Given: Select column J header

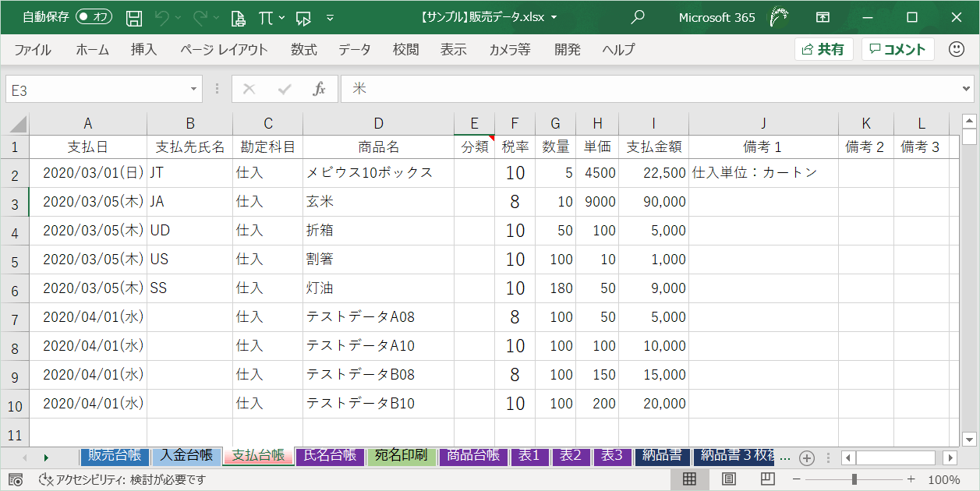Looking at the screenshot, I should click(x=764, y=123).
